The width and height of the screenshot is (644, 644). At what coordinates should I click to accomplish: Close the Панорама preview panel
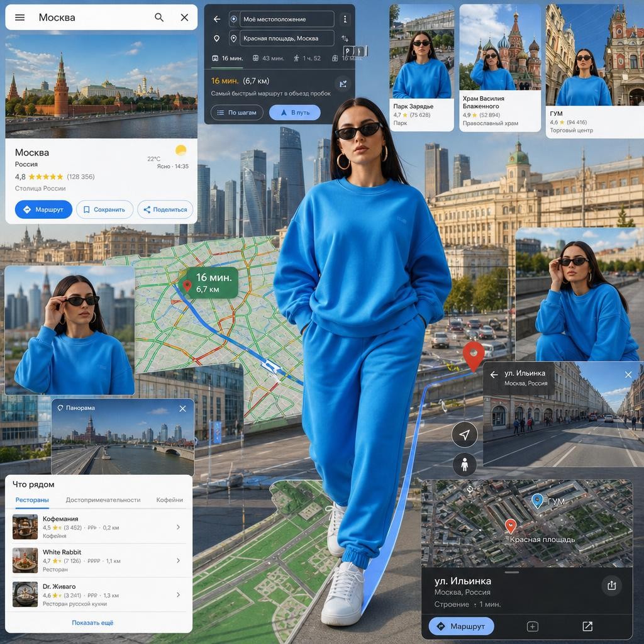pos(183,409)
